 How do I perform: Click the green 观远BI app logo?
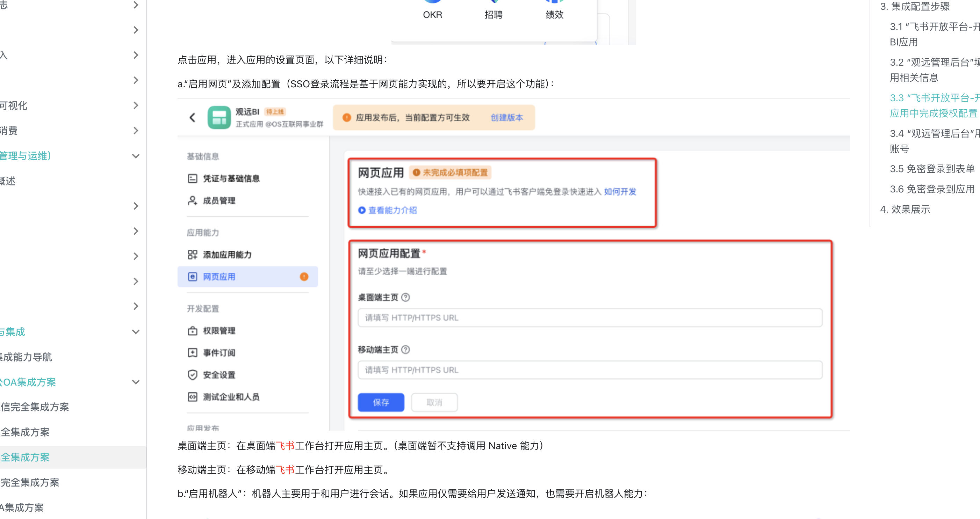point(219,117)
